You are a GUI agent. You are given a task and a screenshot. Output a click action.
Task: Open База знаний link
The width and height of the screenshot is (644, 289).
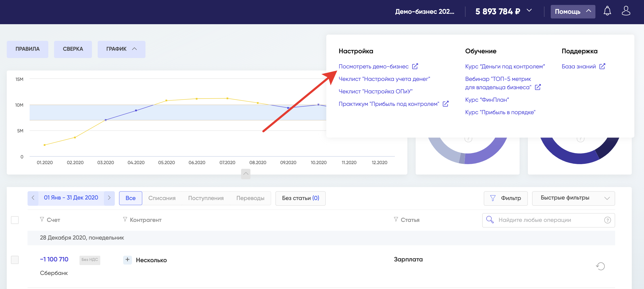pyautogui.click(x=579, y=67)
